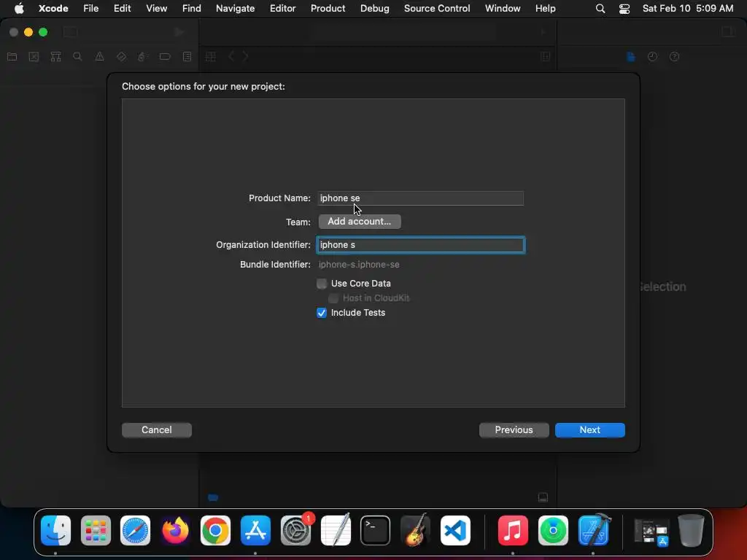This screenshot has width=747, height=560.
Task: Click the Product Name field
Action: pyautogui.click(x=421, y=198)
